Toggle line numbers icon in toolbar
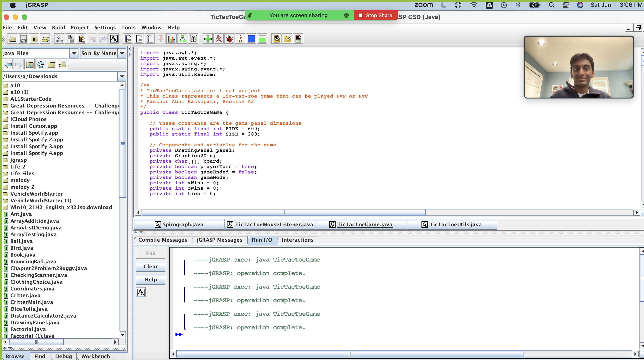 pos(150,39)
